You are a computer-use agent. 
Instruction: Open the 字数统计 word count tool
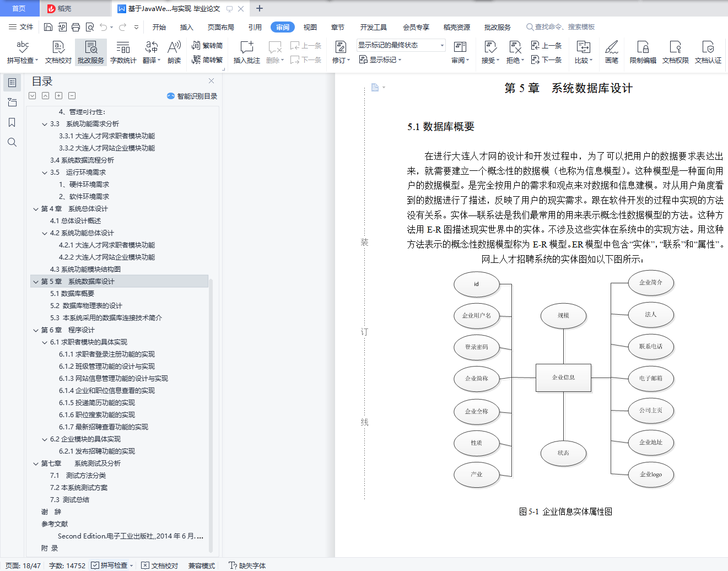pyautogui.click(x=123, y=52)
